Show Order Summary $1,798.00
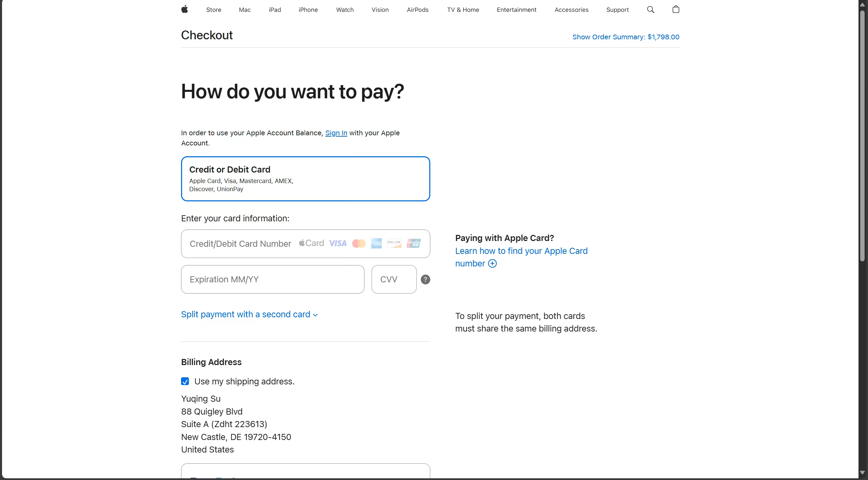Screen dimensions: 868x480 [x=626, y=37]
